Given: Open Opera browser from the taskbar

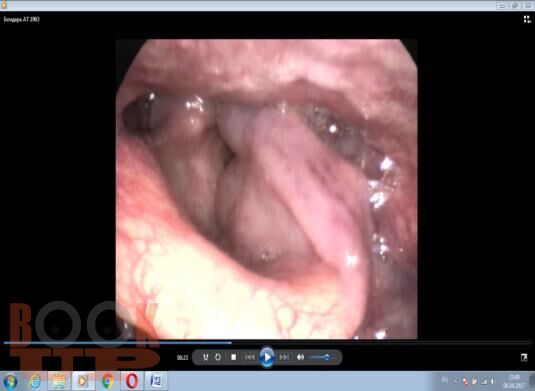Looking at the screenshot, I should 132,381.
